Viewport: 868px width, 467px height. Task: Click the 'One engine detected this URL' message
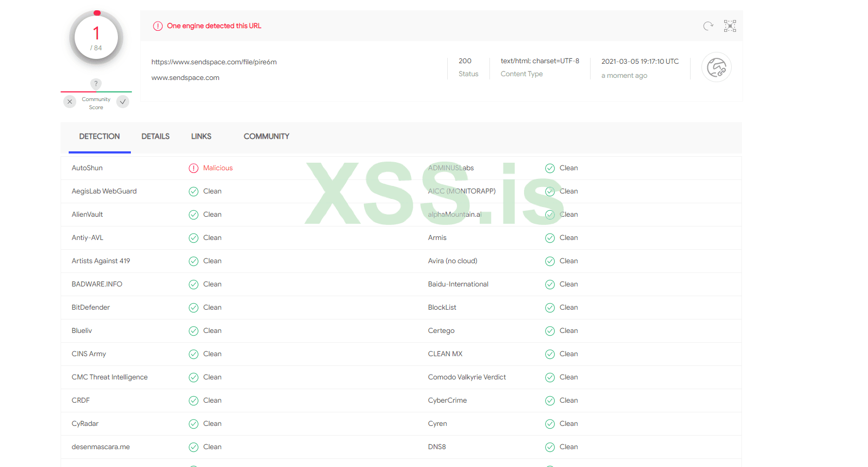214,26
